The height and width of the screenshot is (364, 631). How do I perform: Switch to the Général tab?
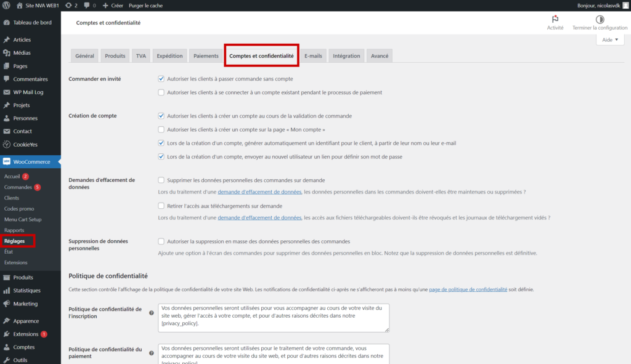[84, 56]
